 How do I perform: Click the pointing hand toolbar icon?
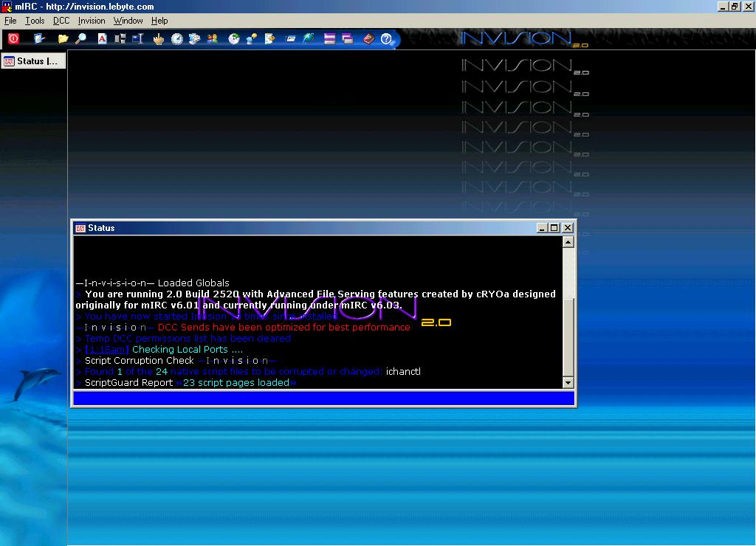coord(159,38)
